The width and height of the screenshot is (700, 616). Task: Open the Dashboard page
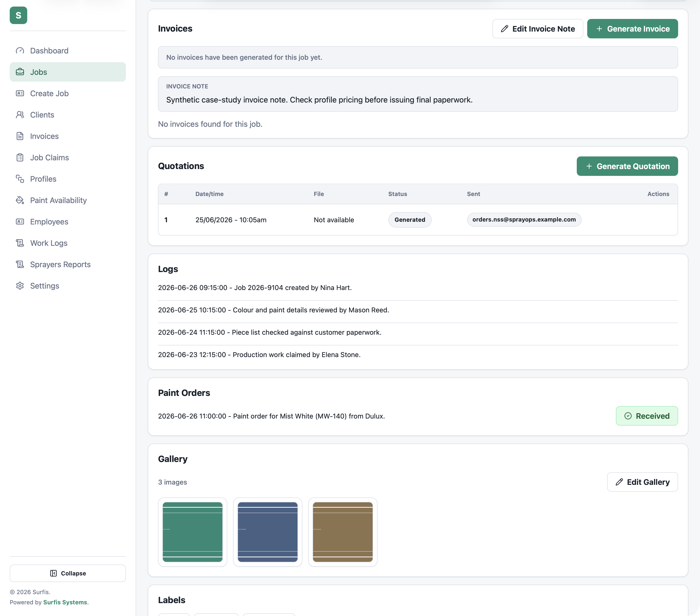(x=68, y=51)
